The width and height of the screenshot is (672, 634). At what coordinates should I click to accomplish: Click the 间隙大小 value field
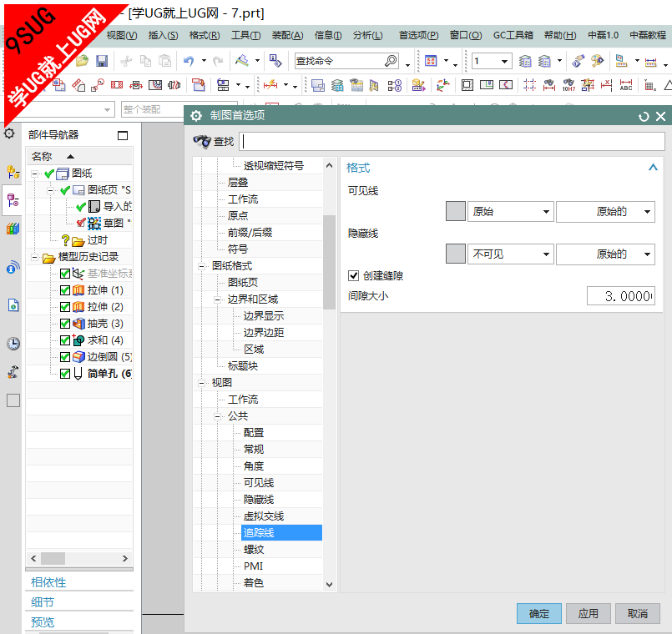point(621,296)
